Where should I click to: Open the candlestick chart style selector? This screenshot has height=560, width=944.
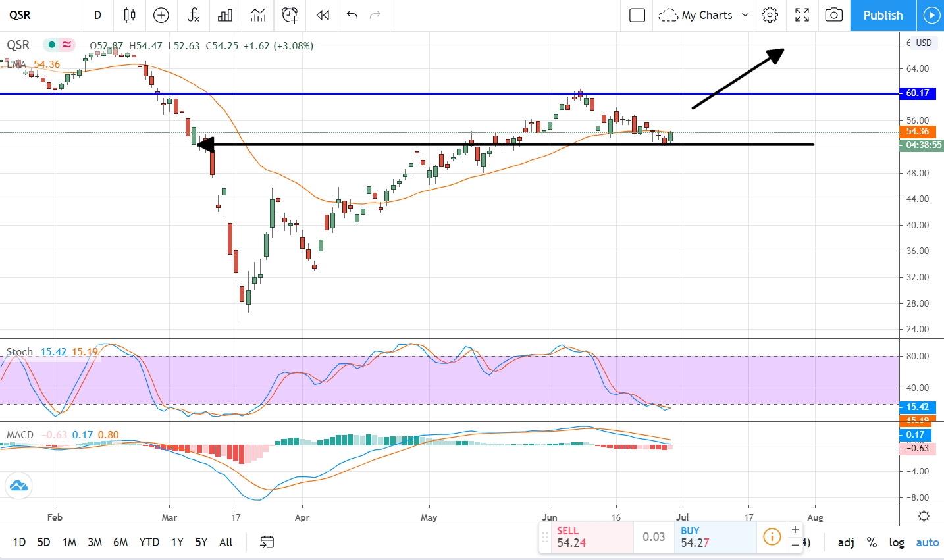pyautogui.click(x=130, y=15)
